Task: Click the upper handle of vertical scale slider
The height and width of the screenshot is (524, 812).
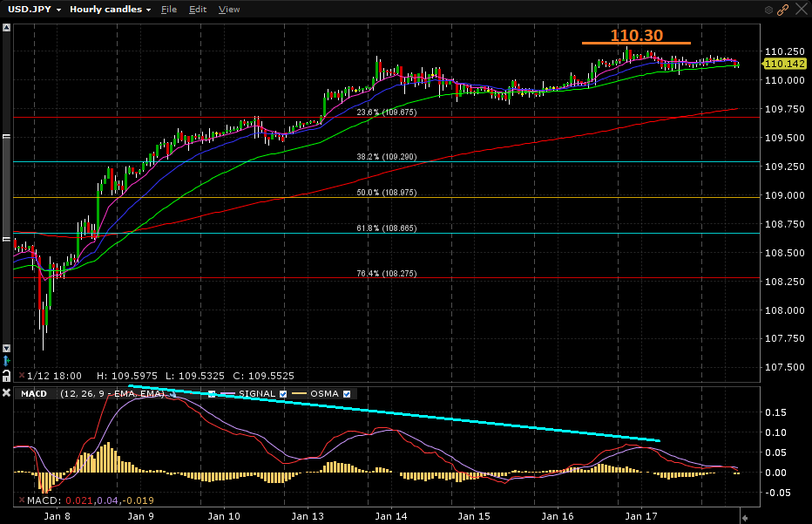Action: 6,137
